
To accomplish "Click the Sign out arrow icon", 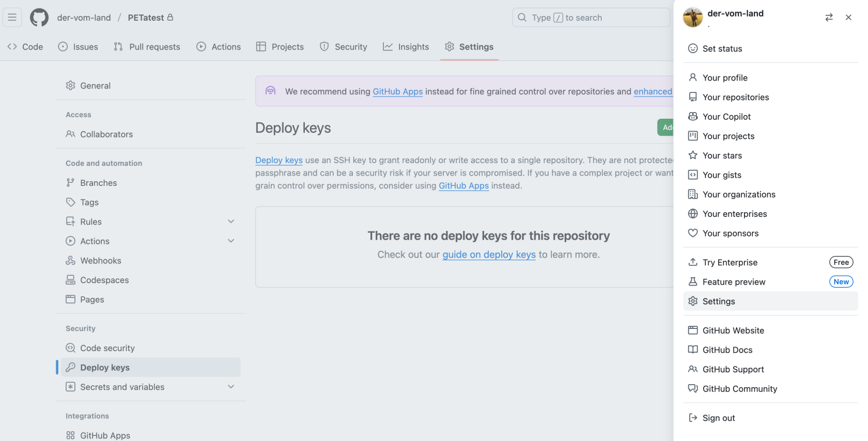I will click(x=693, y=418).
